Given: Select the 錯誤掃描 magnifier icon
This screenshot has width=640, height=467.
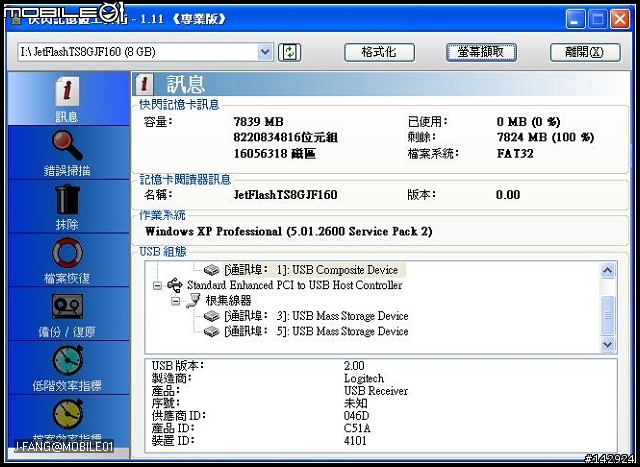Looking at the screenshot, I should tap(67, 146).
